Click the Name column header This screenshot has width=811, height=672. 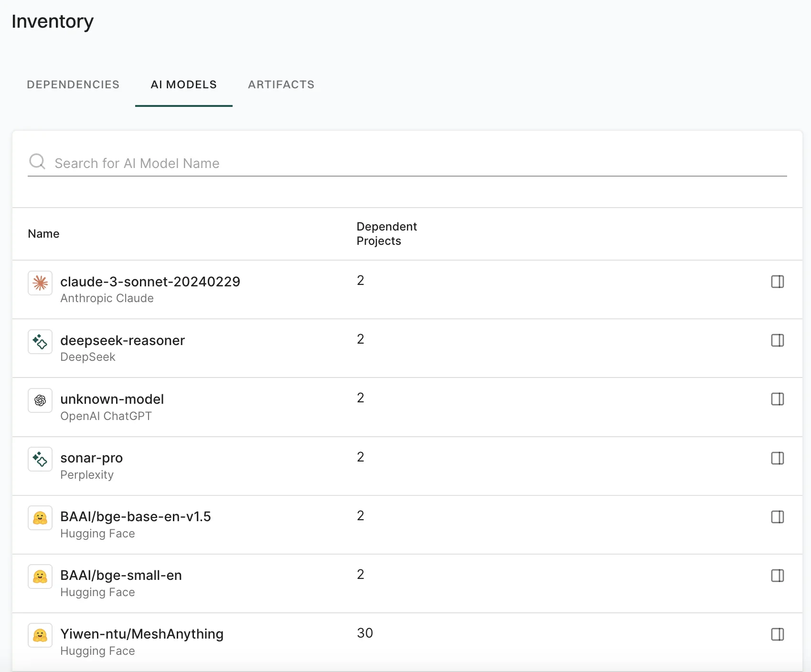coord(43,234)
